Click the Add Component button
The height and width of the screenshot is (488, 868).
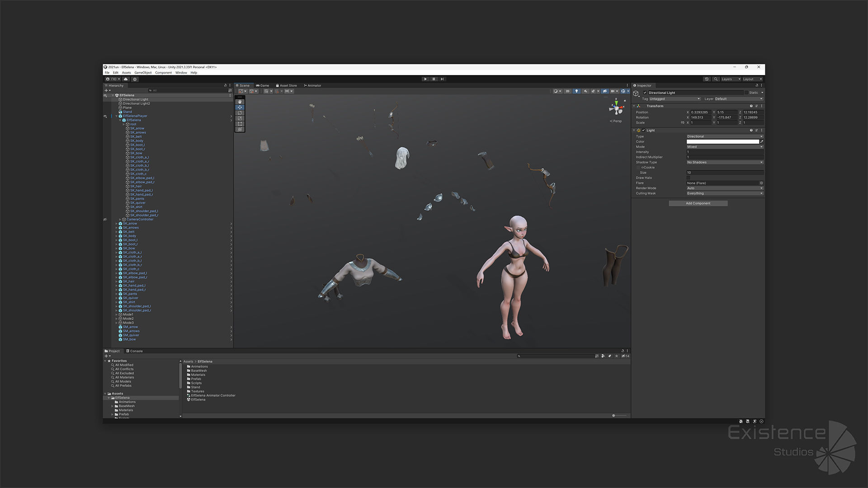click(698, 203)
